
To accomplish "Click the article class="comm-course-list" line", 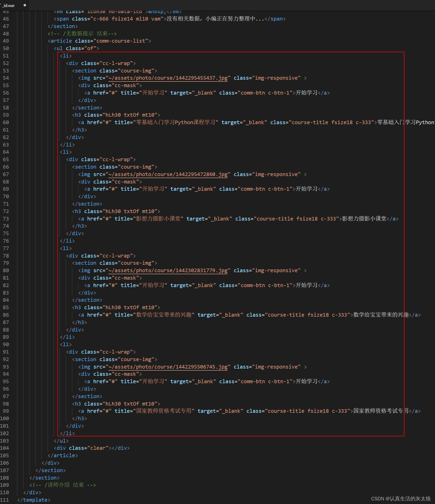I will point(99,41).
